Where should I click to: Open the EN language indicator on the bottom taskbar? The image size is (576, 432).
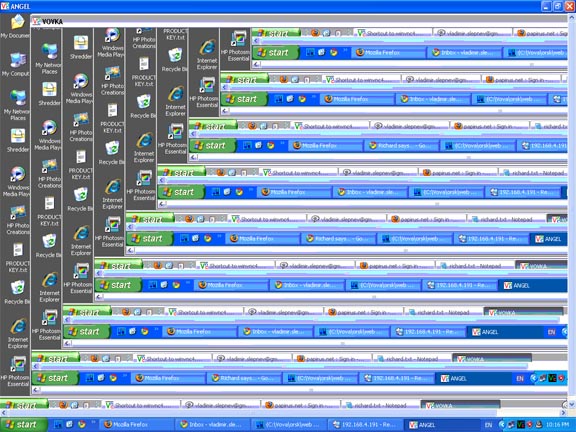point(488,425)
